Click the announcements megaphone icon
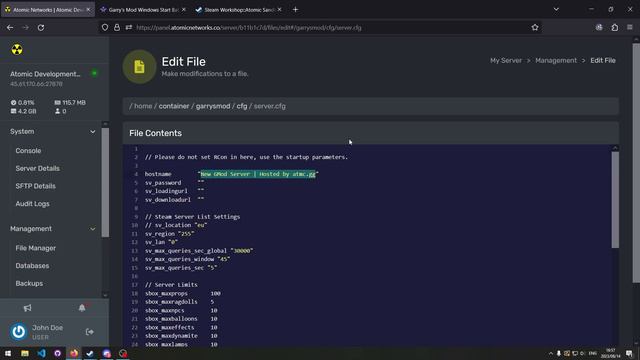The height and width of the screenshot is (360, 640). coord(27,308)
